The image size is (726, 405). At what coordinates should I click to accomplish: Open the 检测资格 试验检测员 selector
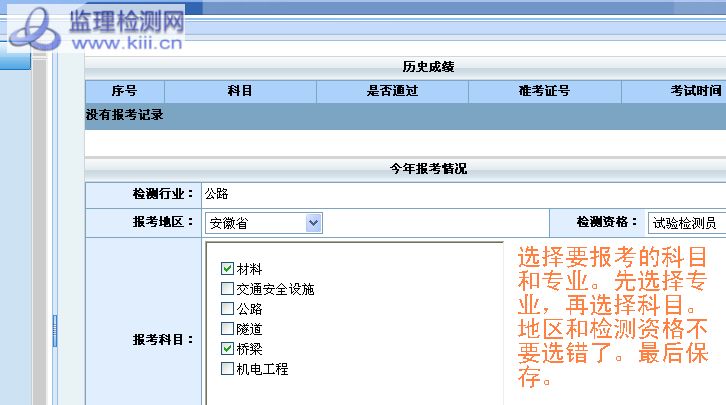[x=686, y=222]
